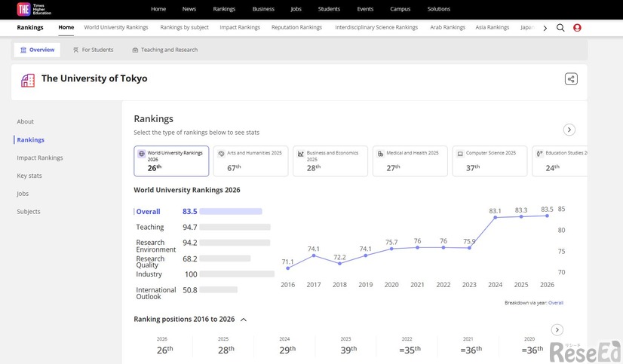Image resolution: width=623 pixels, height=364 pixels.
Task: Select World University Rankings 2026 card
Action: click(171, 161)
